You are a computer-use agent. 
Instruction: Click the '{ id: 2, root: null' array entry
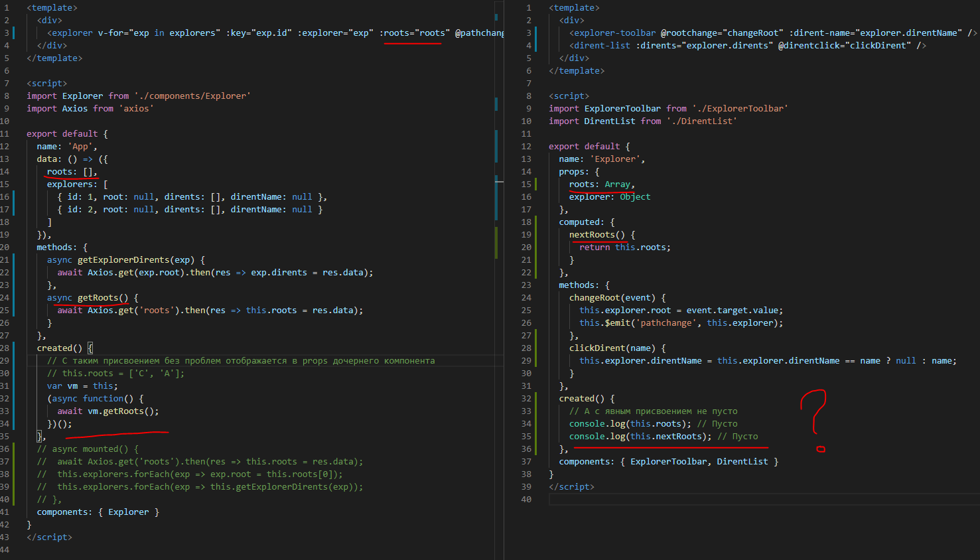pos(190,209)
